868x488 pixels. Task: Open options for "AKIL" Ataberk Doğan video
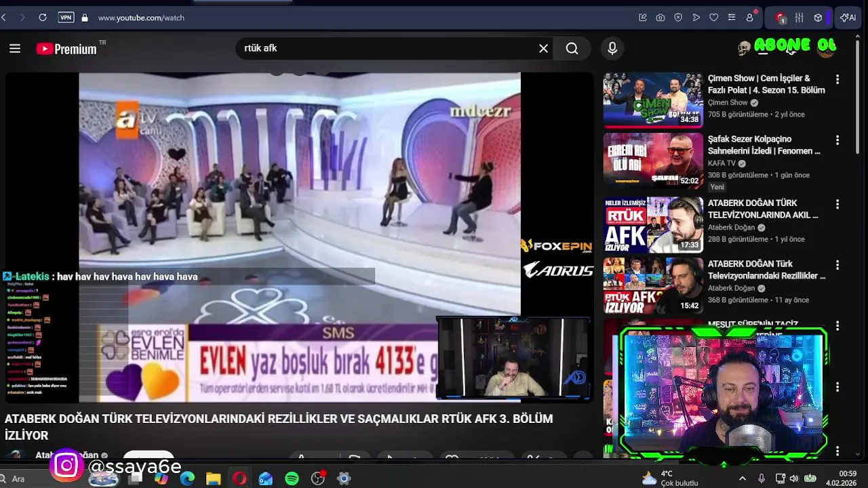pos(837,204)
